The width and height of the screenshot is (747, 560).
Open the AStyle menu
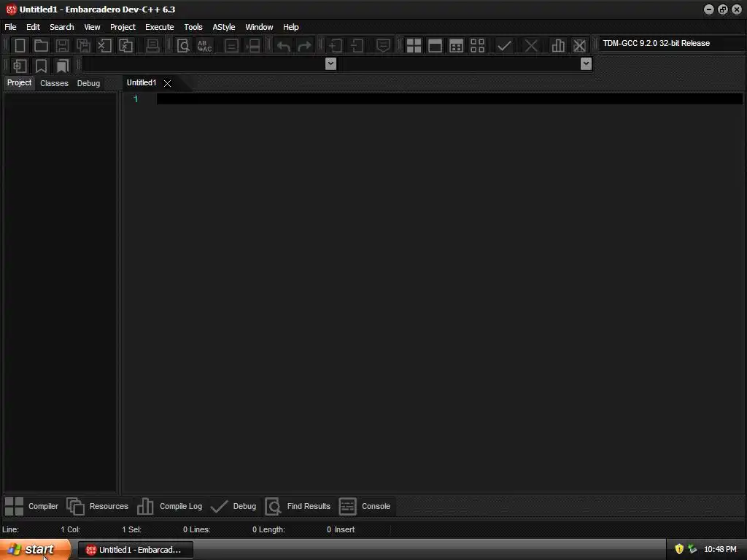point(223,27)
